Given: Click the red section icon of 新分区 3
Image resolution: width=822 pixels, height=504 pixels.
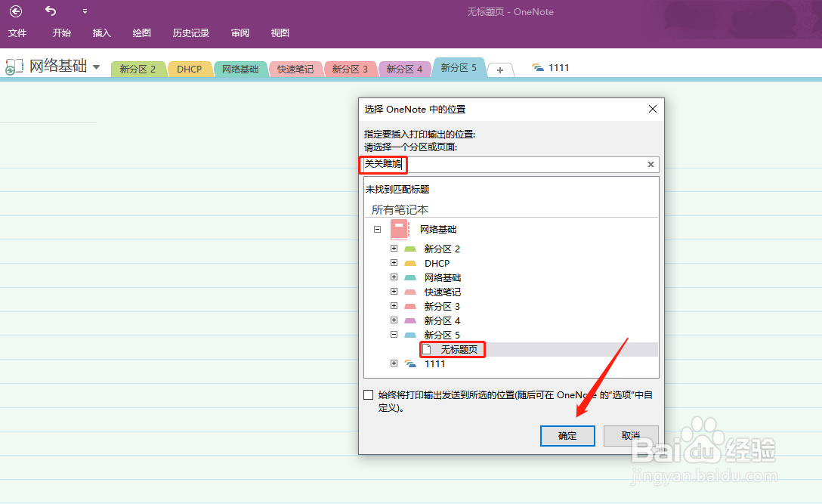Looking at the screenshot, I should (x=410, y=306).
